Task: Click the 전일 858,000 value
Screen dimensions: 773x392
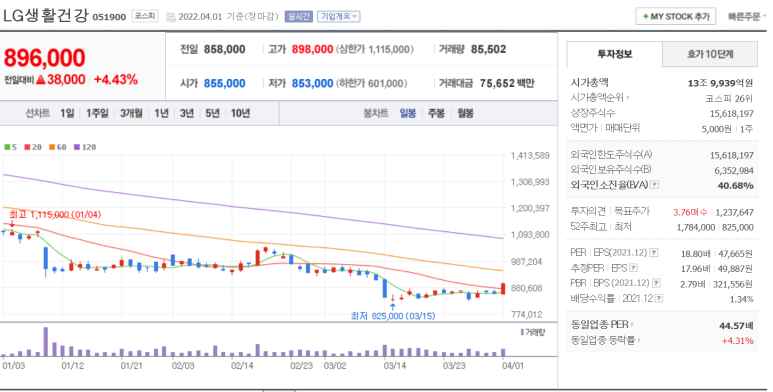Action: [224, 49]
